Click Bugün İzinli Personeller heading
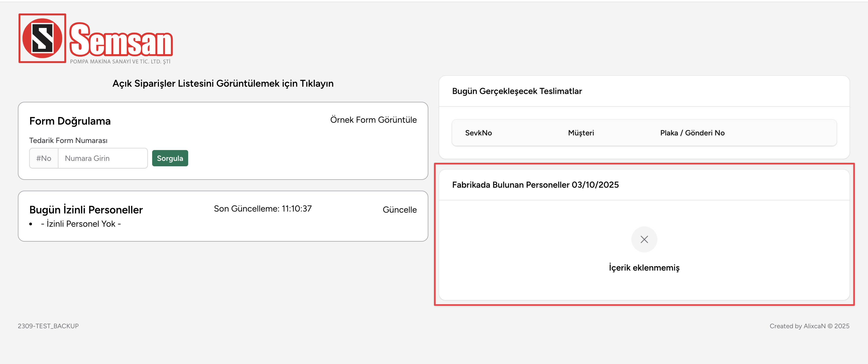 pyautogui.click(x=86, y=210)
